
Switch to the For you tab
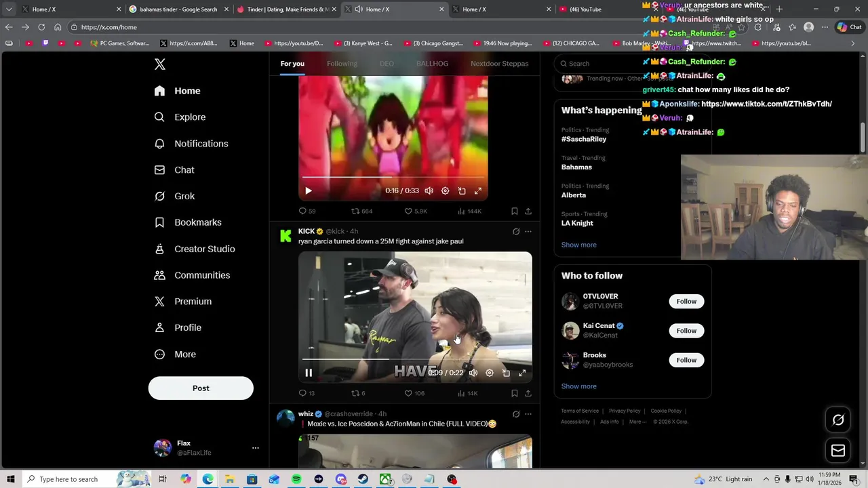292,64
